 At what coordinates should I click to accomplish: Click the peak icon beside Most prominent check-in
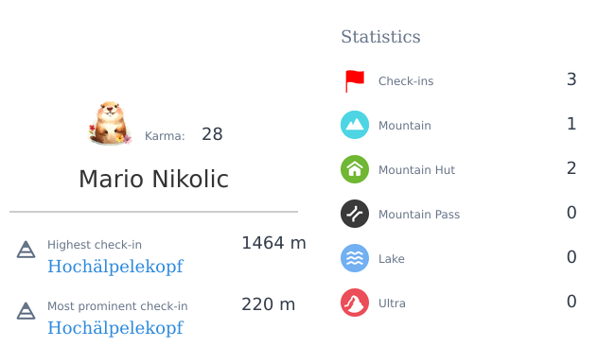click(x=26, y=311)
